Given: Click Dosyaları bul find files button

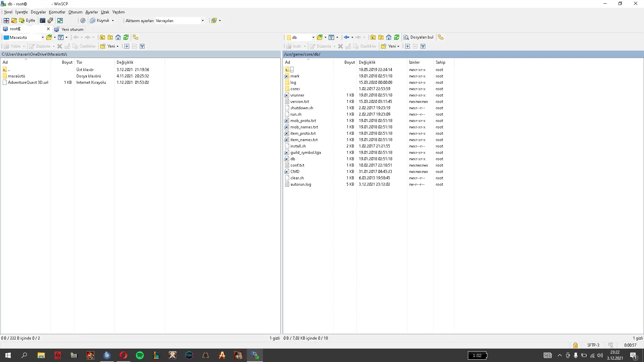Looking at the screenshot, I should (418, 37).
